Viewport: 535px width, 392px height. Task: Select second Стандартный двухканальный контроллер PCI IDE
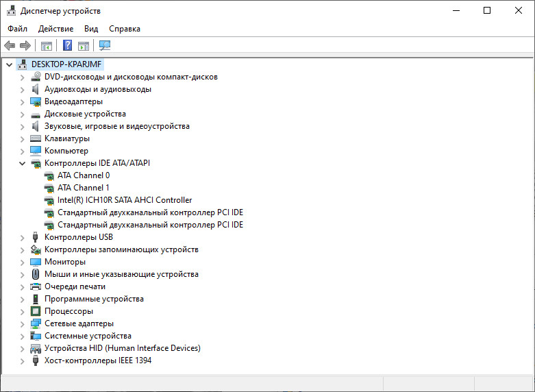pyautogui.click(x=150, y=225)
